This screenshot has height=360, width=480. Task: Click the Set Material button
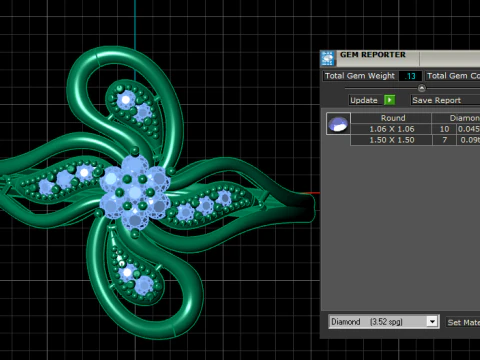(463, 322)
